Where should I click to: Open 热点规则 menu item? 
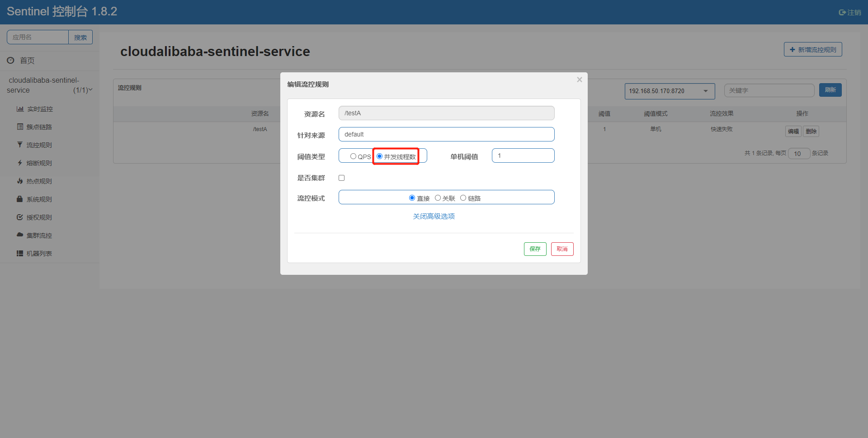[x=39, y=181]
